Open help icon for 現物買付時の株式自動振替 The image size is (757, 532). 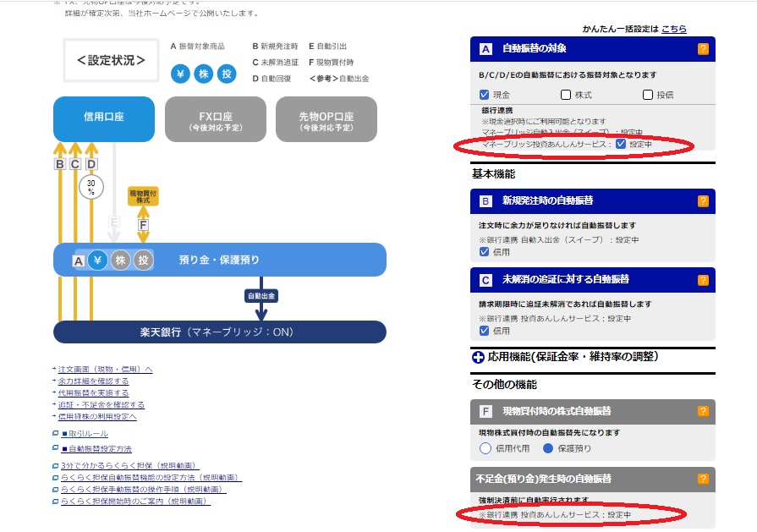pyautogui.click(x=703, y=411)
